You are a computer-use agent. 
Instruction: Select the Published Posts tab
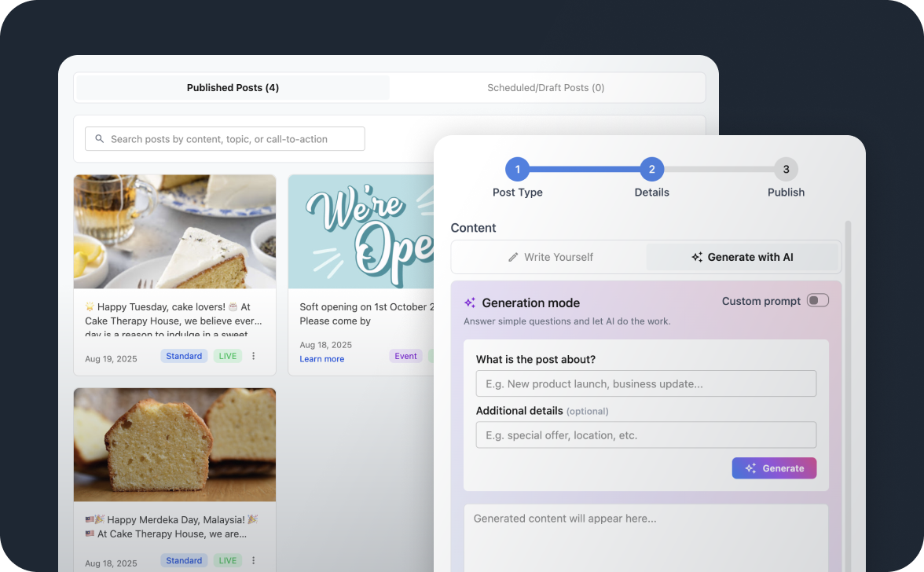coord(233,87)
